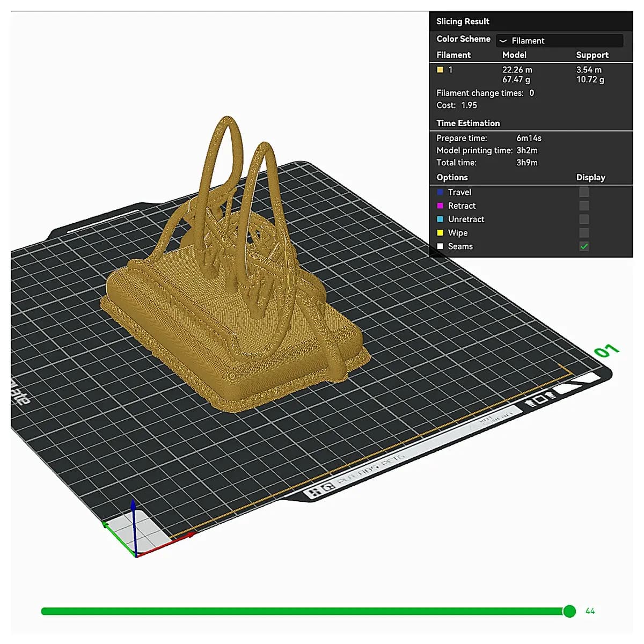The height and width of the screenshot is (644, 644).
Task: Click the Time Estimation section heading
Action: click(x=468, y=123)
